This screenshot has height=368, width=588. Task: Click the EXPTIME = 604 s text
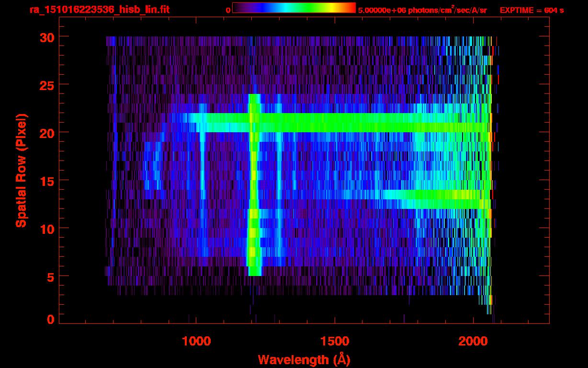pyautogui.click(x=531, y=10)
